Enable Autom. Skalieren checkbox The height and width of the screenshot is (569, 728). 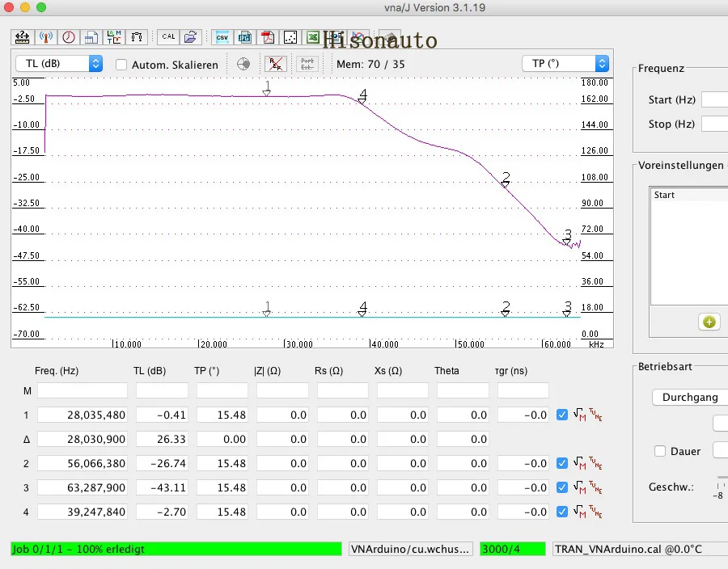[121, 65]
